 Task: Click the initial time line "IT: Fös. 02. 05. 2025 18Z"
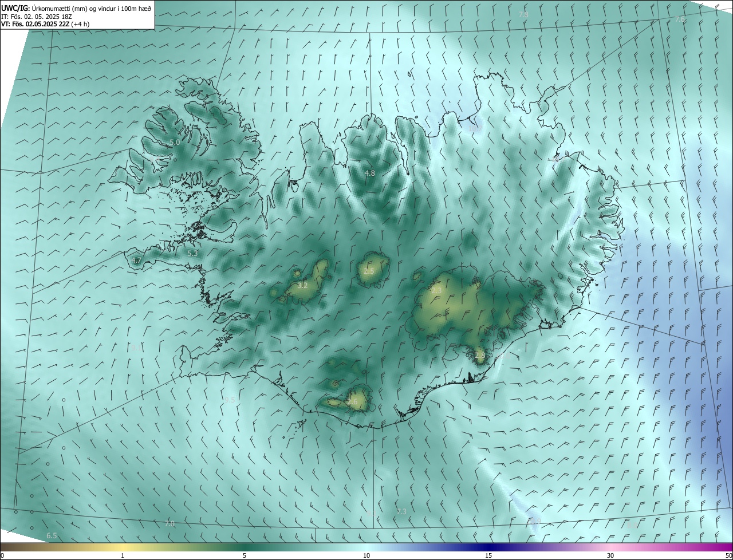37,17
